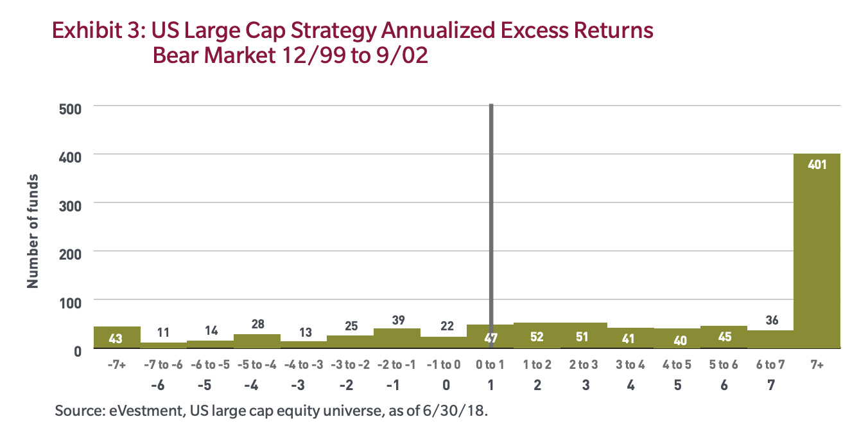Click the 5 to 6 bar labeled 45
The image size is (868, 446).
[724, 337]
